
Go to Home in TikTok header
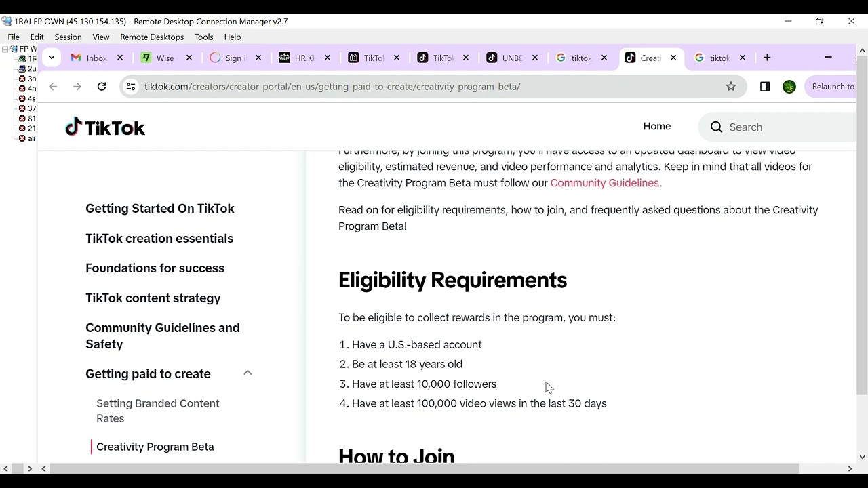[x=657, y=127]
